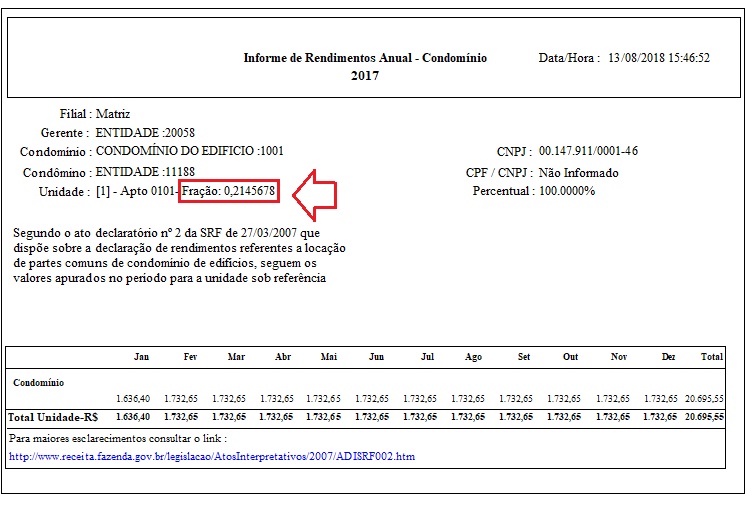The image size is (747, 512).
Task: Click the Jan column header in table
Action: (x=141, y=357)
